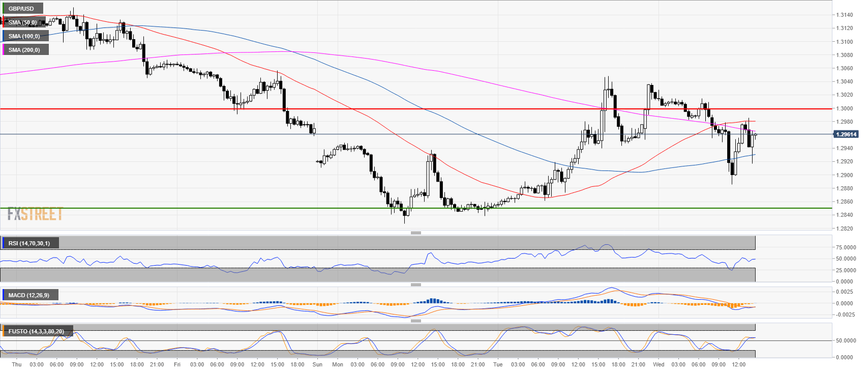This screenshot has height=371, width=868.
Task: Click the resize handle above MACD panel
Action: pos(415,284)
